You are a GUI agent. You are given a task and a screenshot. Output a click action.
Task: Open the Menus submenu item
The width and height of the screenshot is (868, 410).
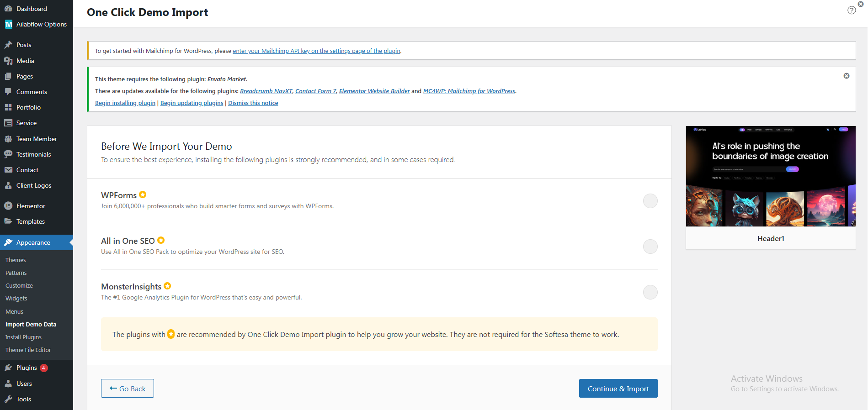pos(14,311)
